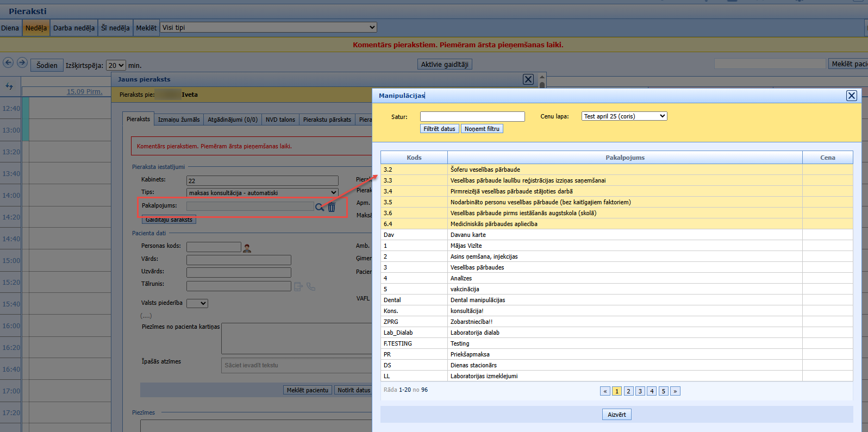Select the Darba nedēļa view tab

click(74, 28)
